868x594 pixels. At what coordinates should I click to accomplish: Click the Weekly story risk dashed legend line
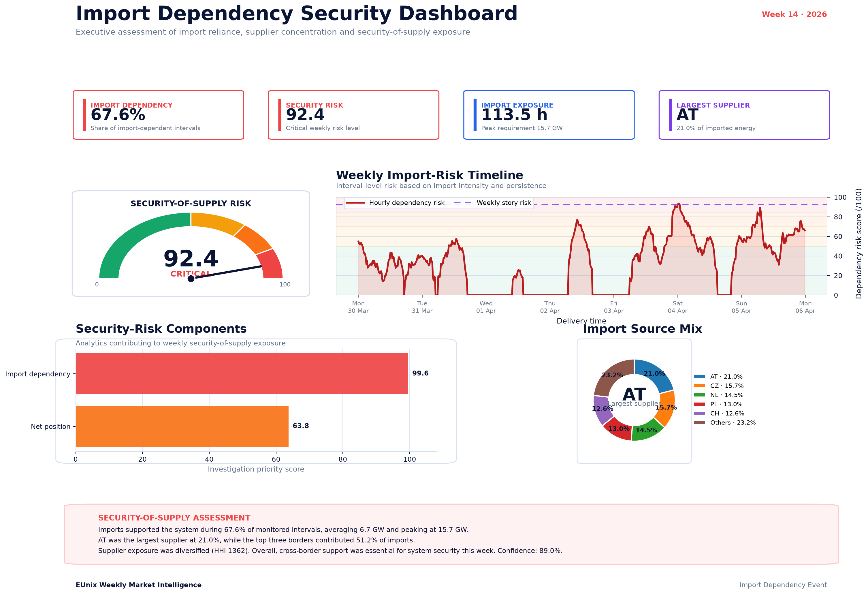point(463,203)
